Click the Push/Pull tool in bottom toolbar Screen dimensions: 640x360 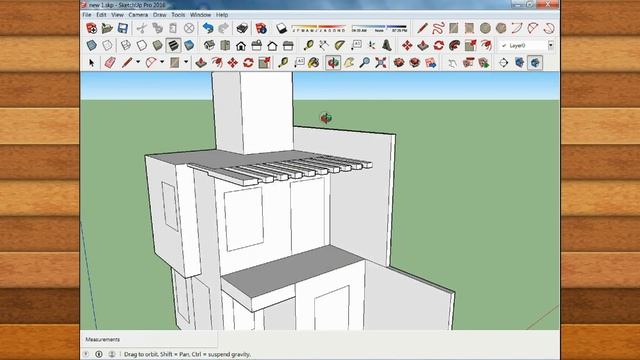coord(201,63)
